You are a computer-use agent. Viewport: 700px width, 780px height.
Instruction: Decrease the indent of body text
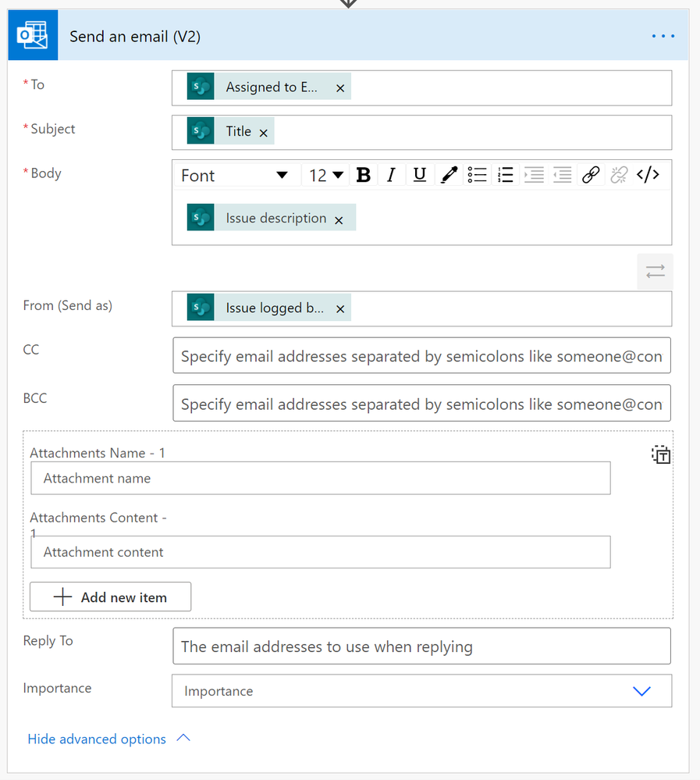pos(563,175)
